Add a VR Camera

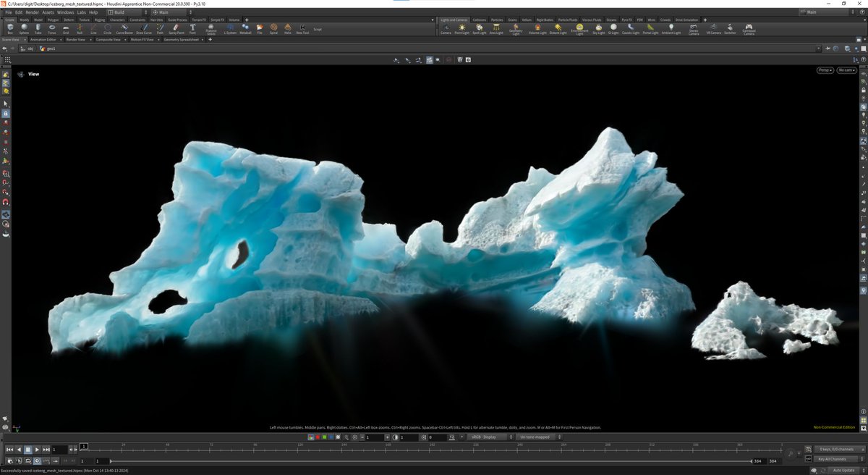click(713, 29)
